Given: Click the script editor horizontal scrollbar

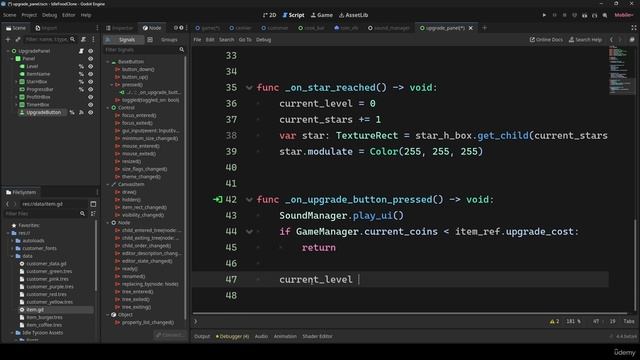Looking at the screenshot, I should pyautogui.click(x=409, y=313).
